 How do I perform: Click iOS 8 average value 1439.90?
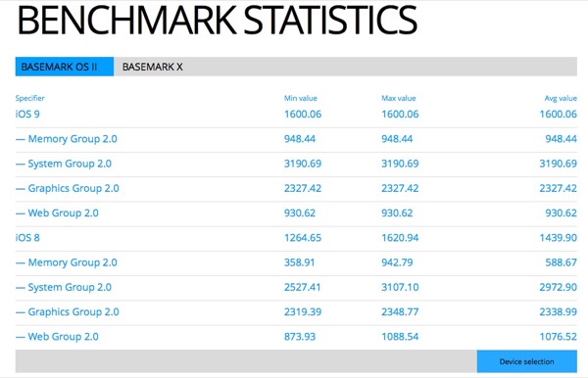pos(558,238)
